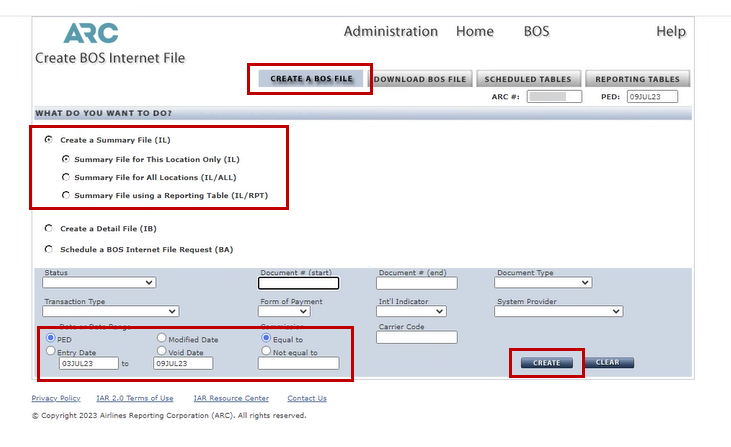Open the BOS menu
The width and height of the screenshot is (731, 447).
pyautogui.click(x=536, y=31)
